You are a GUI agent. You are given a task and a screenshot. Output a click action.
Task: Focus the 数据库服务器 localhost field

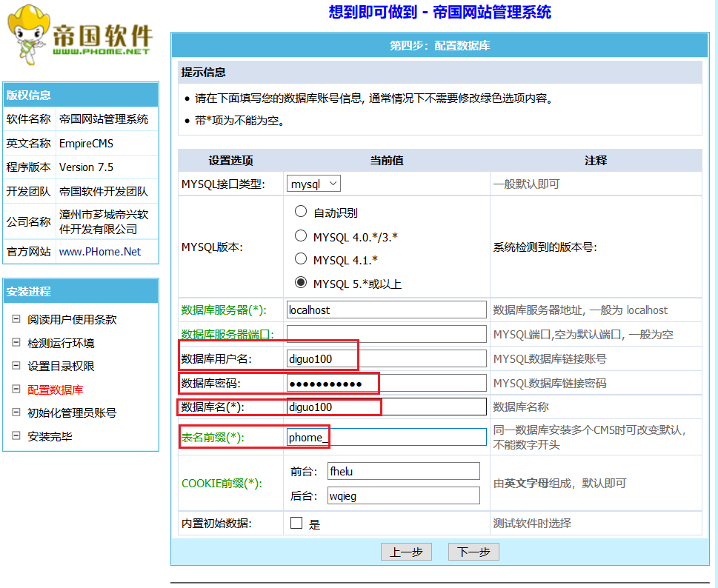click(x=387, y=310)
